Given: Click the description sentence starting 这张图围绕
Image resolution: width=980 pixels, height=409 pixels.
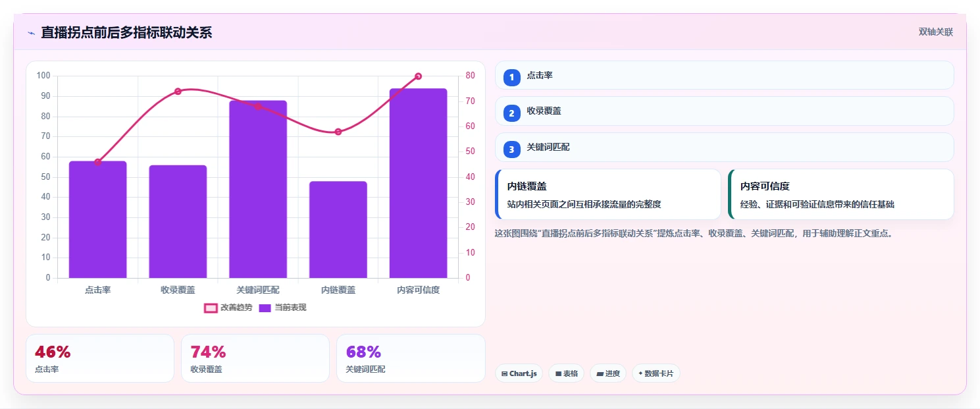Looking at the screenshot, I should 694,233.
